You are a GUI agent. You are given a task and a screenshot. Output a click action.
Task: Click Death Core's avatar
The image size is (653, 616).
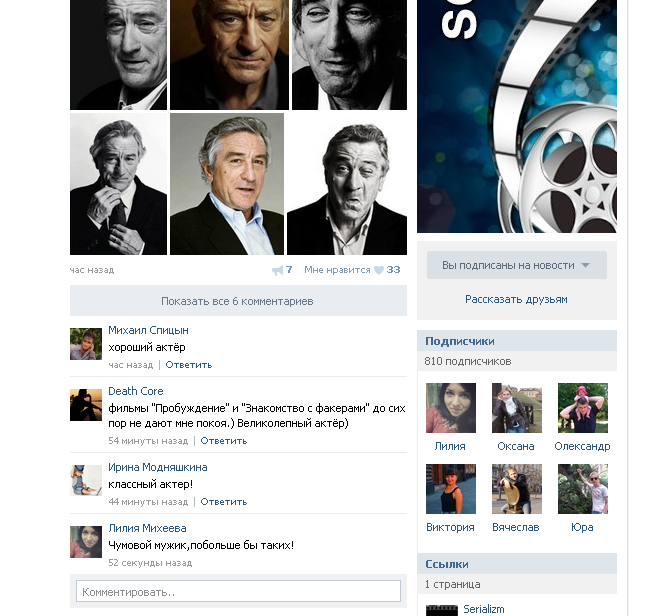(86, 405)
